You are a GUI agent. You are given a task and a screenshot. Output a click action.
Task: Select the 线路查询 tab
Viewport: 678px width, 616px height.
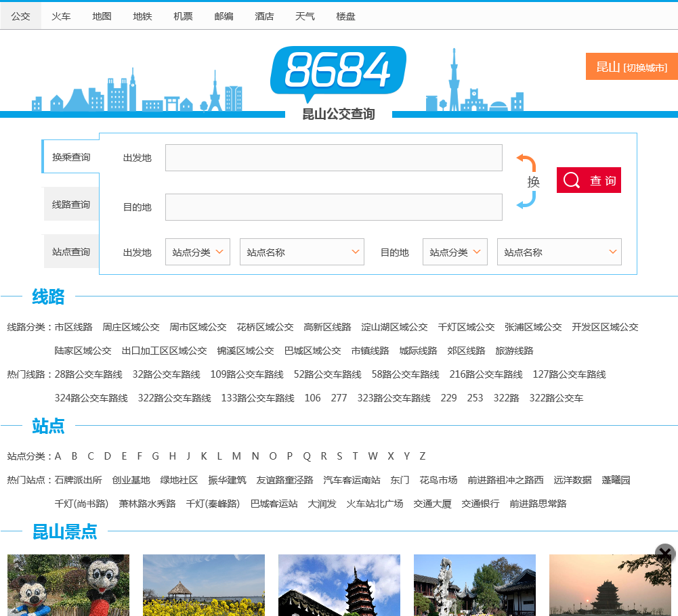[x=71, y=204]
